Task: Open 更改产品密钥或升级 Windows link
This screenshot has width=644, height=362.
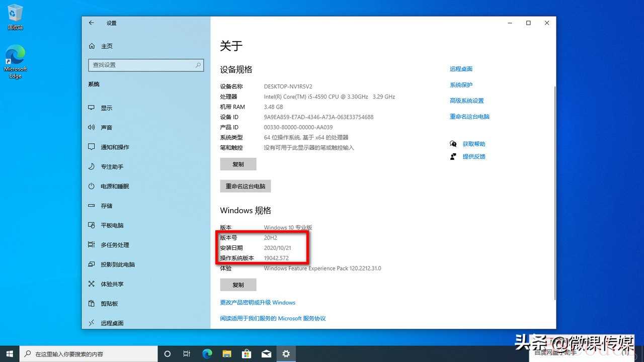Action: tap(258, 303)
